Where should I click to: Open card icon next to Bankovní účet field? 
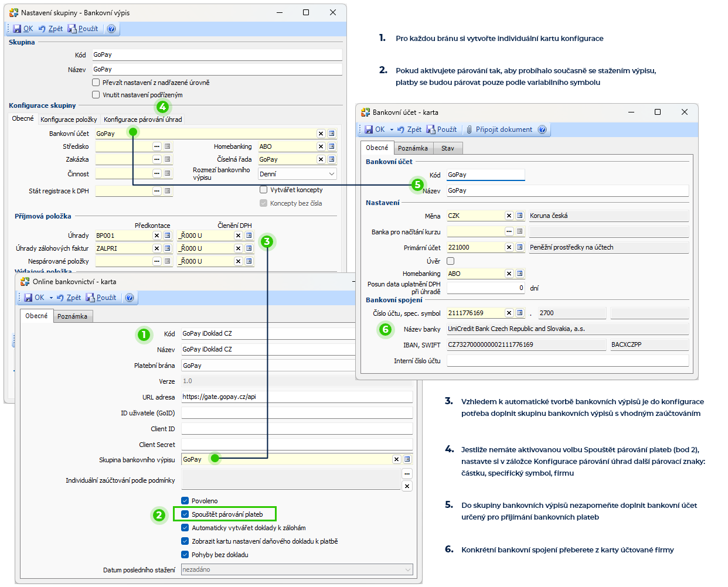pos(331,134)
